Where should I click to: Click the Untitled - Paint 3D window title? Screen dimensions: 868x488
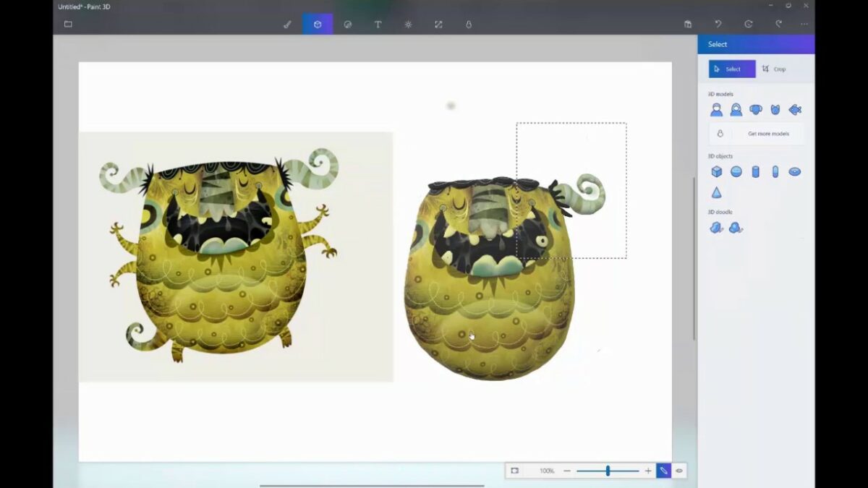84,7
